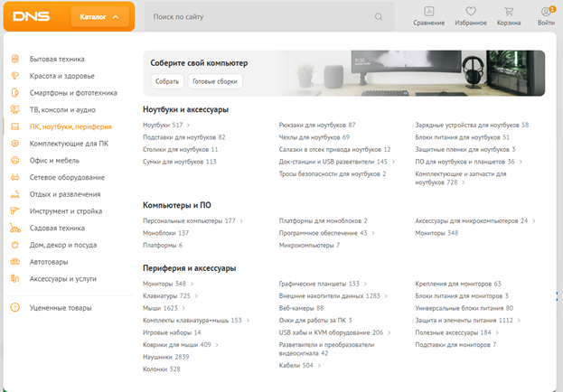Click the Собрать button
This screenshot has height=392, width=563.
[x=167, y=81]
